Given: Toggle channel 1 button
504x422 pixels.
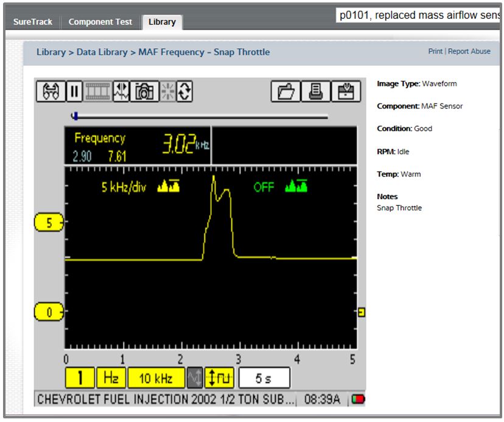Looking at the screenshot, I should (82, 378).
